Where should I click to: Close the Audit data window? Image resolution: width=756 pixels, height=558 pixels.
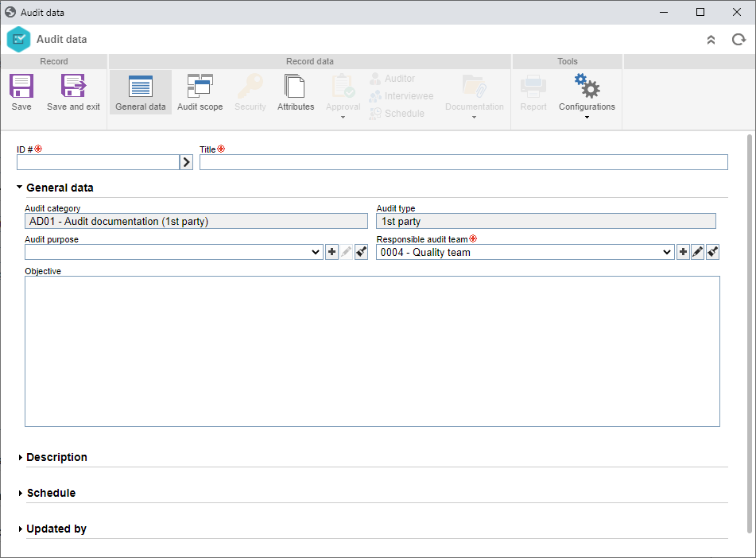pyautogui.click(x=737, y=12)
